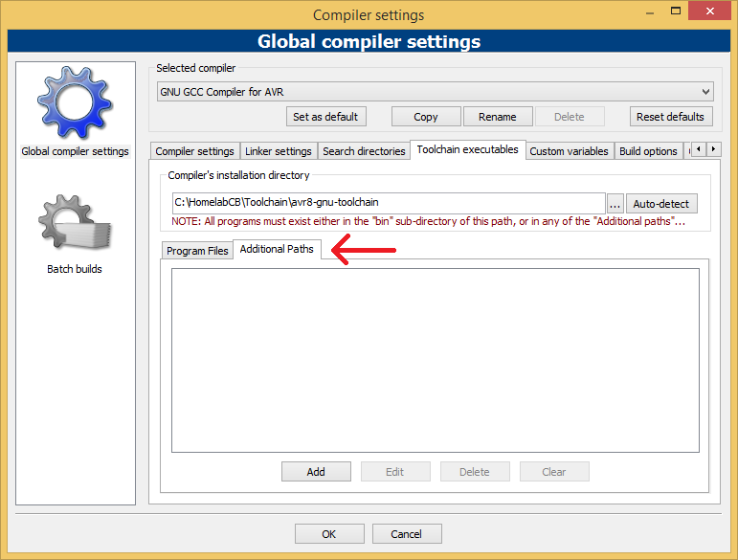Confirm settings with the OK button

pos(328,534)
